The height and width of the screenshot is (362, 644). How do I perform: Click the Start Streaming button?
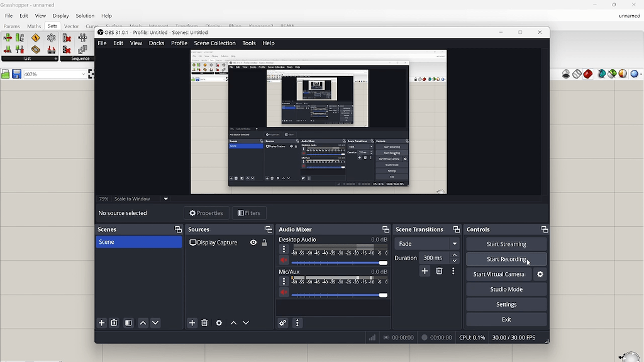click(x=506, y=244)
